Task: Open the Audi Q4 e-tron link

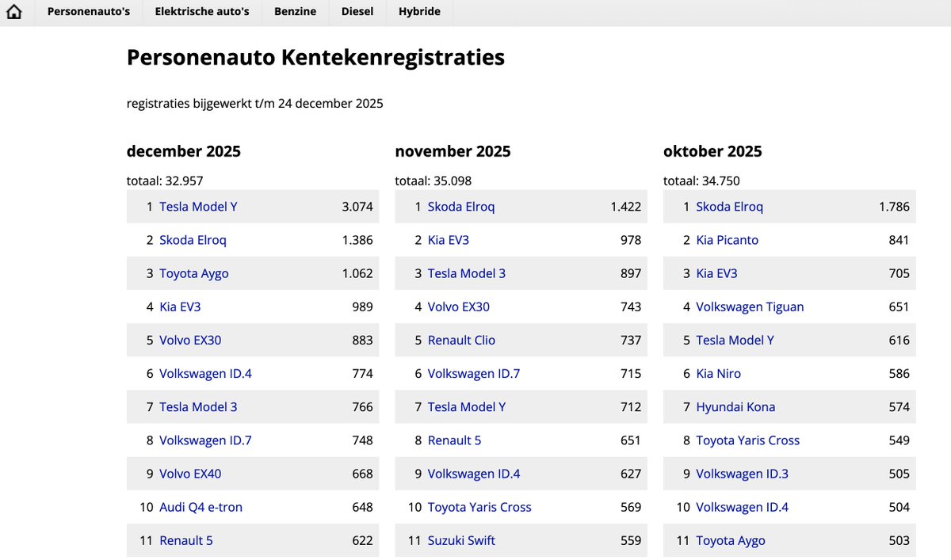Action: coord(201,507)
